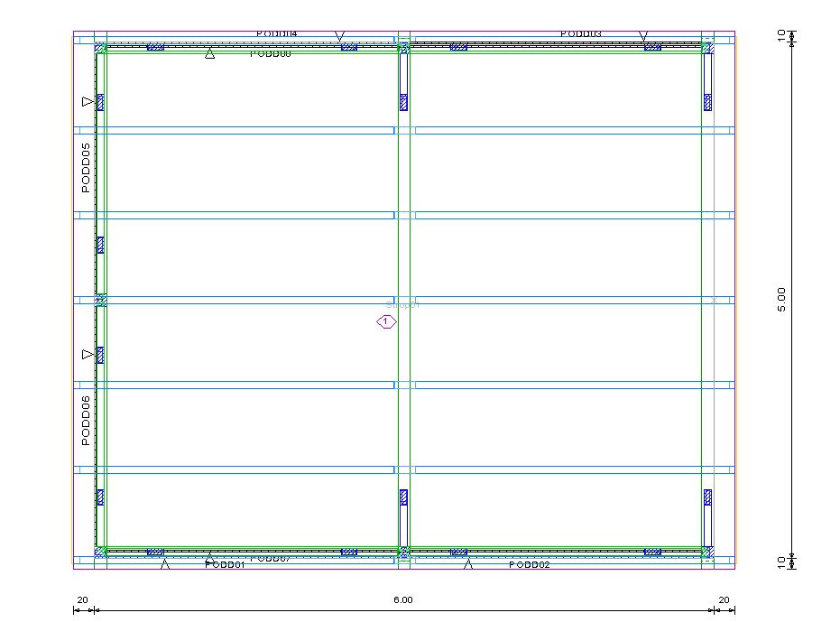Click the upward triangle left of PODD00
This screenshot has width=840, height=622.
click(x=209, y=54)
